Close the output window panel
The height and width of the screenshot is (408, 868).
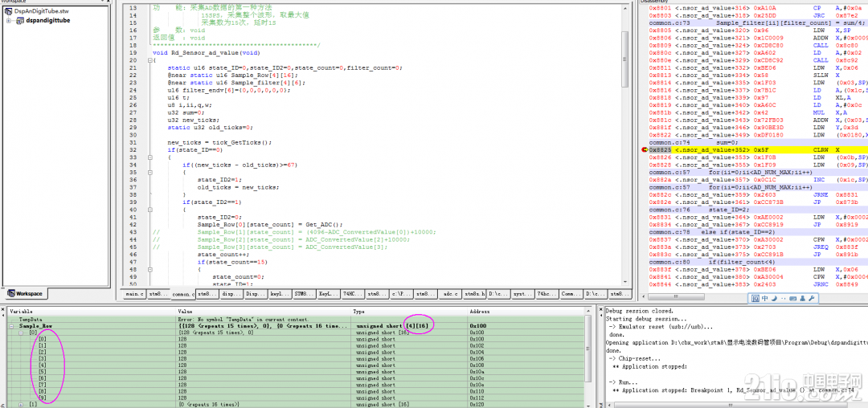pyautogui.click(x=601, y=310)
